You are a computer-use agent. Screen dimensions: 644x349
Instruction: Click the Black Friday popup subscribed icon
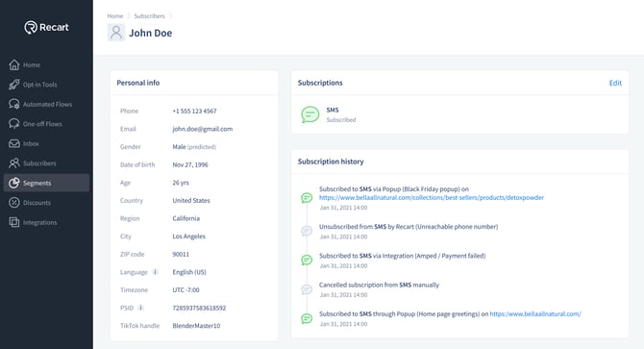click(x=307, y=198)
